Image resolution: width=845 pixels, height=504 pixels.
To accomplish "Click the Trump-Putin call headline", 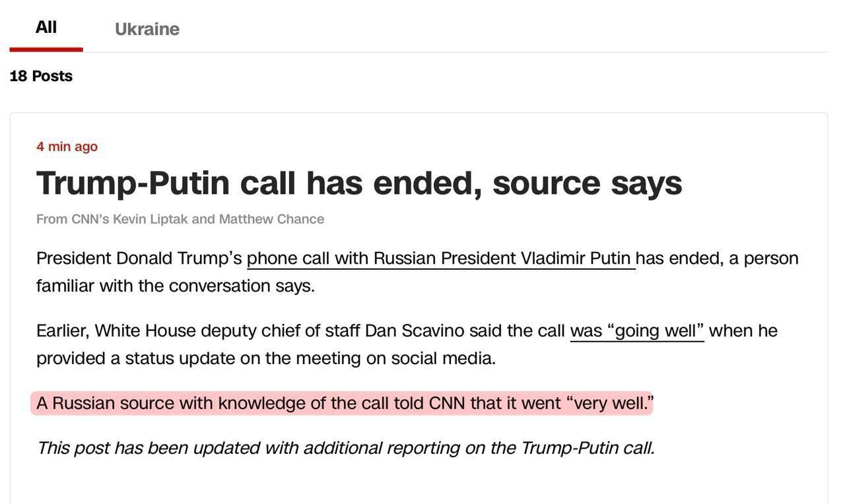I will 358,183.
